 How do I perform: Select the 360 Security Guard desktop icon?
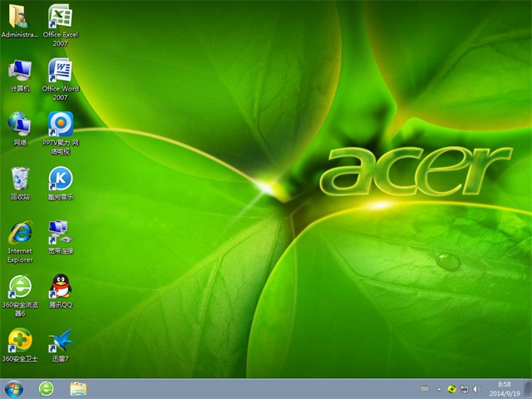(x=20, y=341)
